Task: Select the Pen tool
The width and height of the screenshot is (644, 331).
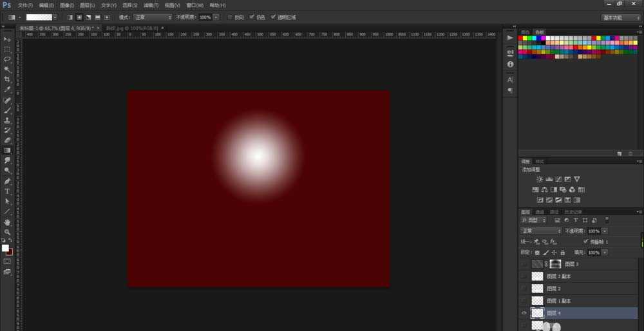Action: click(7, 181)
